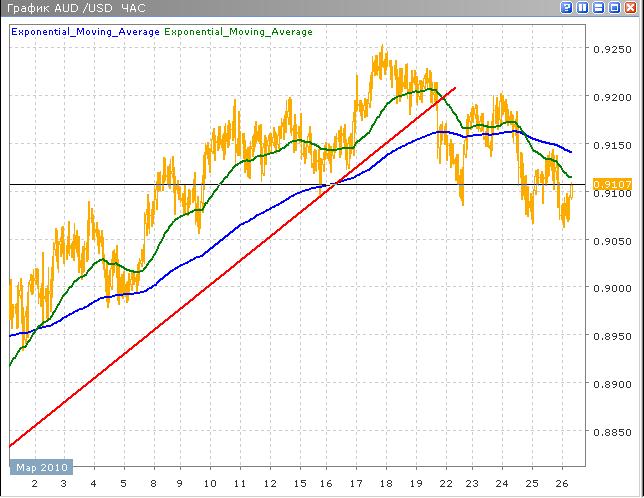Viewport: 644px width, 498px height.
Task: Click the 0.9150 price axis label
Action: coord(610,145)
